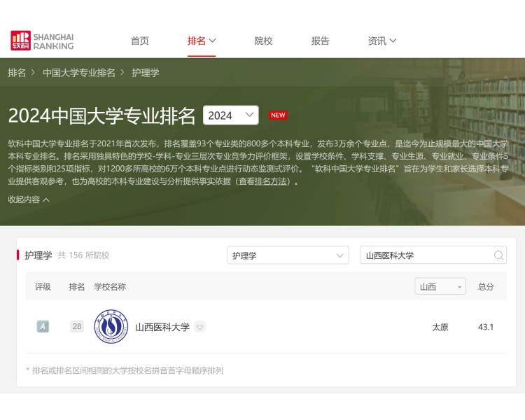Click the 2024中国大学专业排名 heading
This screenshot has width=525, height=420.
(x=101, y=116)
